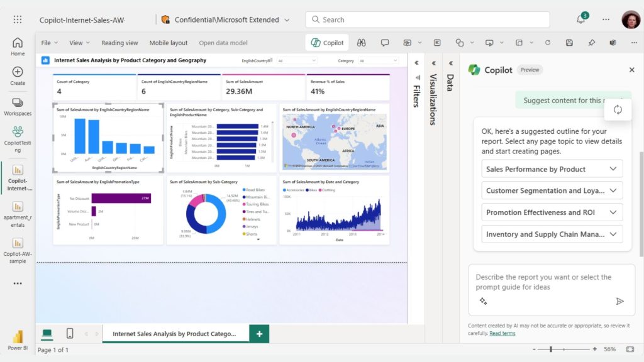Screen dimensions: 644x362
Task: Select the Internet Sales Analysis page tab
Action: tap(175, 334)
